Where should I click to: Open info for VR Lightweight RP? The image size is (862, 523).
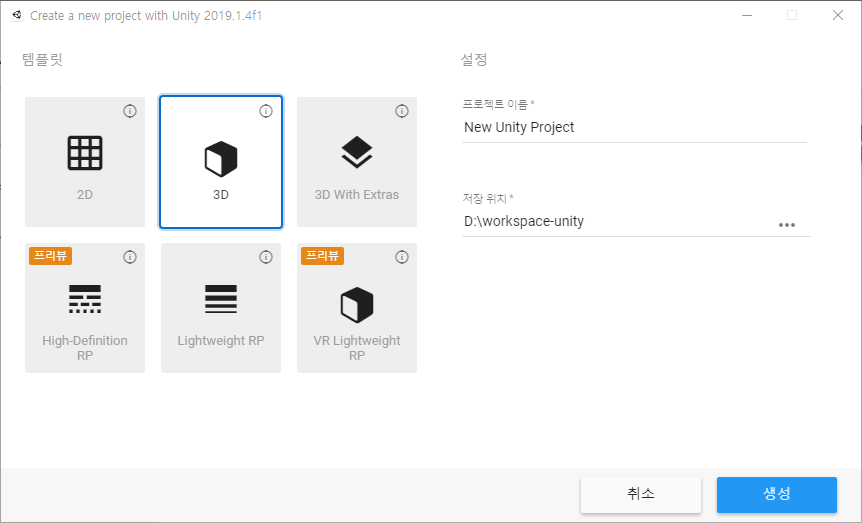tap(402, 257)
